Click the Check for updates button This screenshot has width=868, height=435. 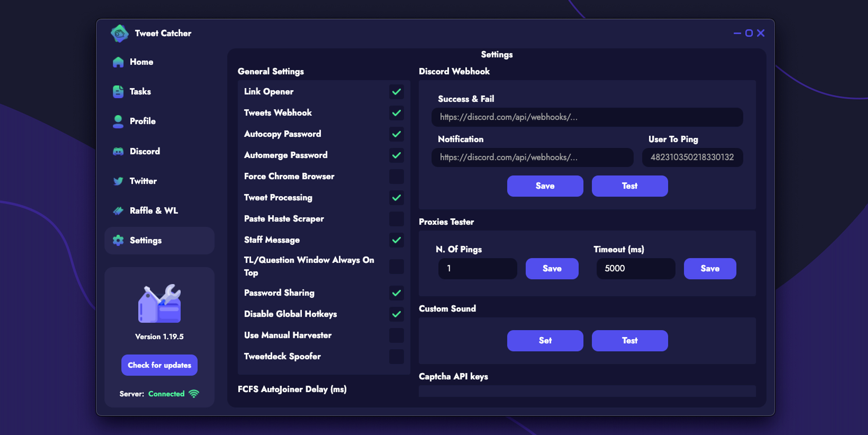[159, 365]
